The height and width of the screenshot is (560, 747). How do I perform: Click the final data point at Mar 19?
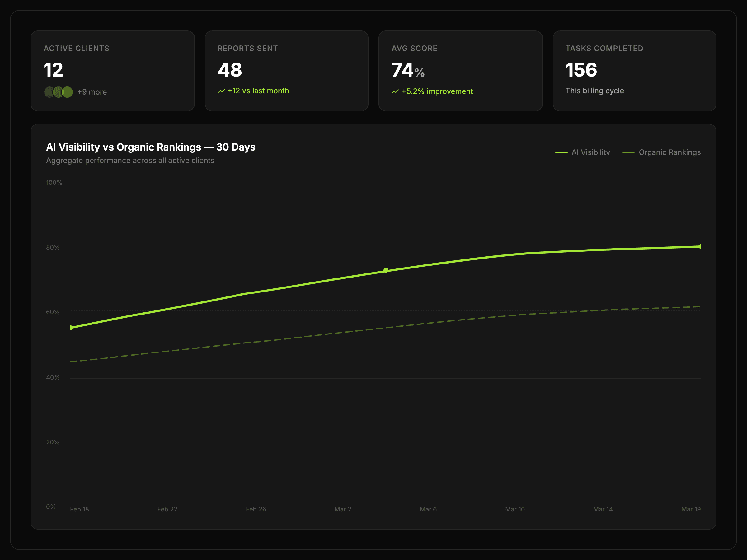(x=699, y=247)
